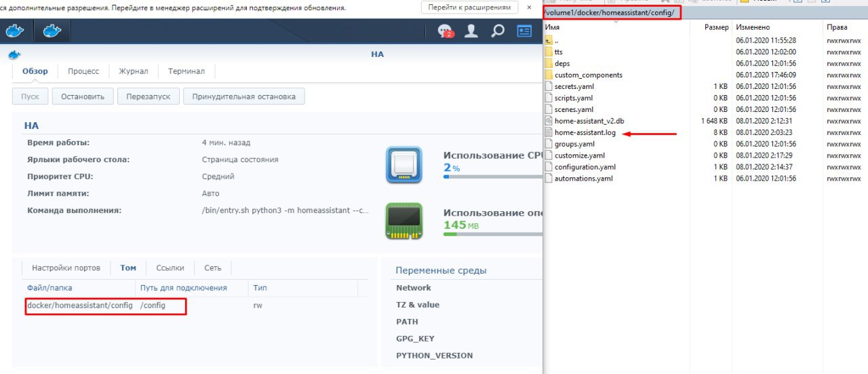Click the 'PATH' environment variable

[x=408, y=322]
